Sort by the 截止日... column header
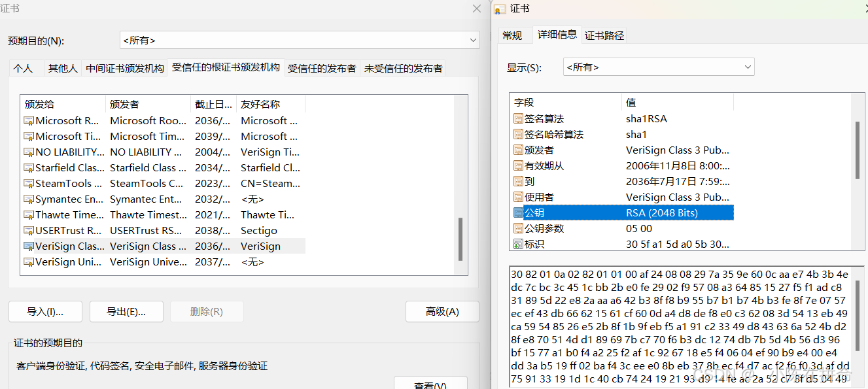The image size is (868, 389). tap(214, 104)
